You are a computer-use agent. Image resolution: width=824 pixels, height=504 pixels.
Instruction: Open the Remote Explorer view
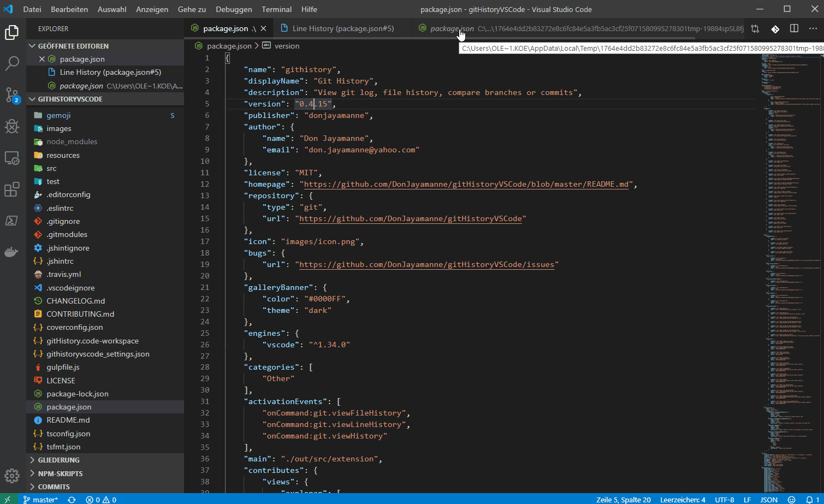coord(12,158)
